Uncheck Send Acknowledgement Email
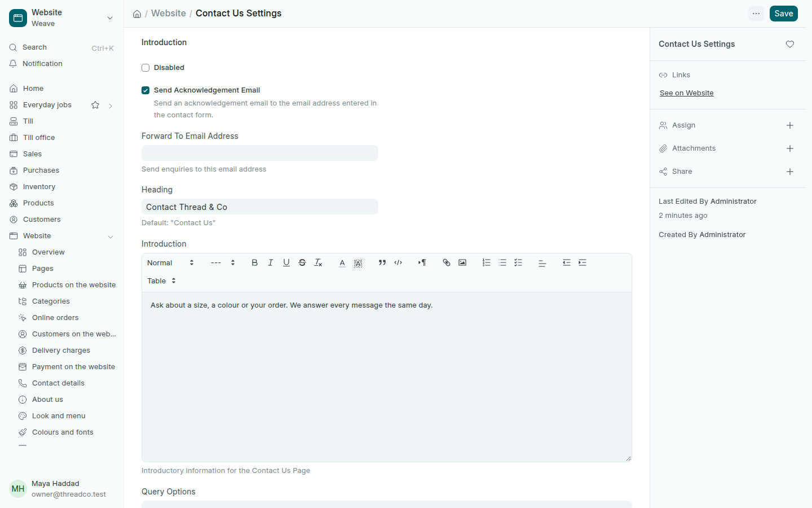 click(x=145, y=90)
